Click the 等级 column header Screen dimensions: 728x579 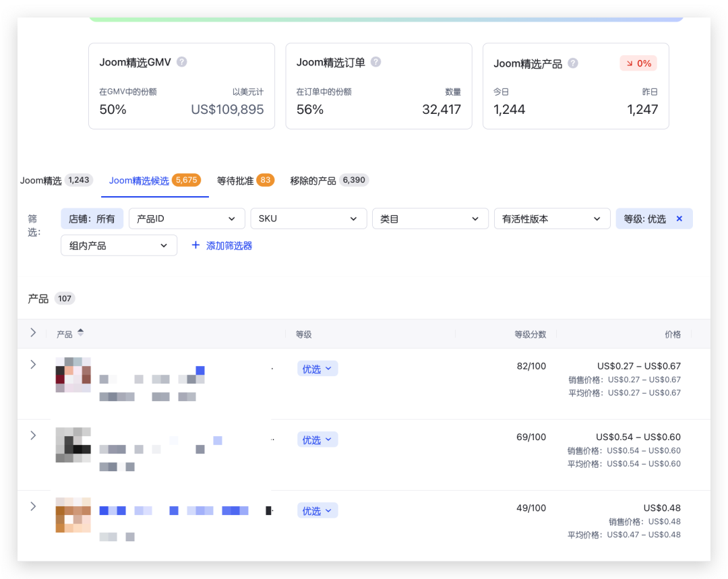pos(303,334)
